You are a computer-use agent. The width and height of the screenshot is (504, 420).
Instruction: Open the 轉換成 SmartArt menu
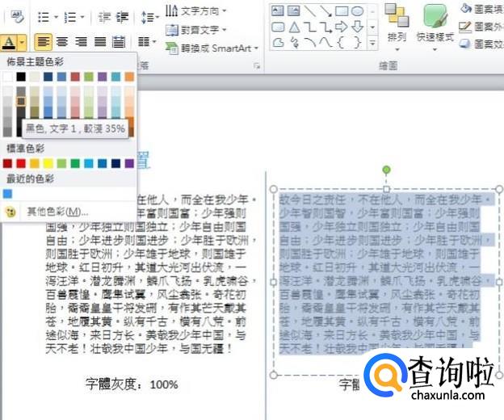click(212, 48)
